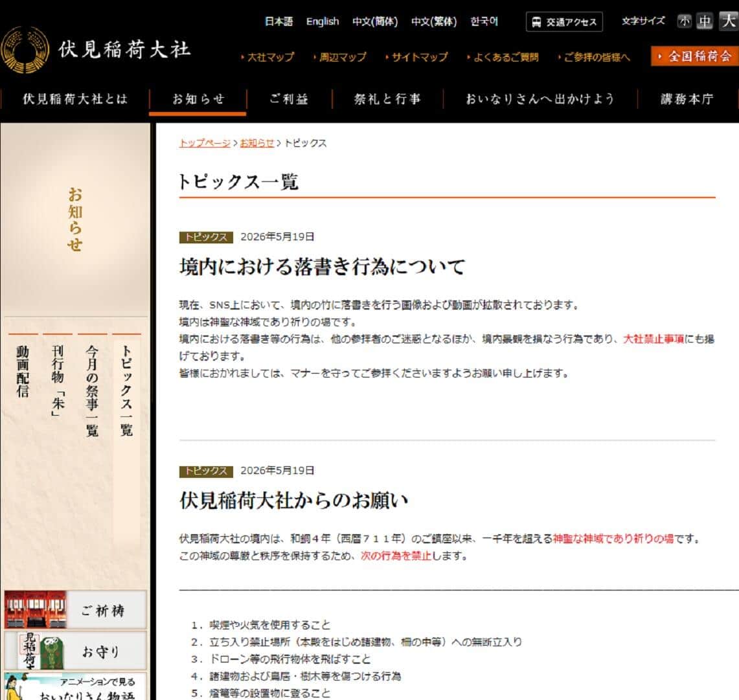
Task: Click red text 次の行為を禁止
Action: [396, 556]
